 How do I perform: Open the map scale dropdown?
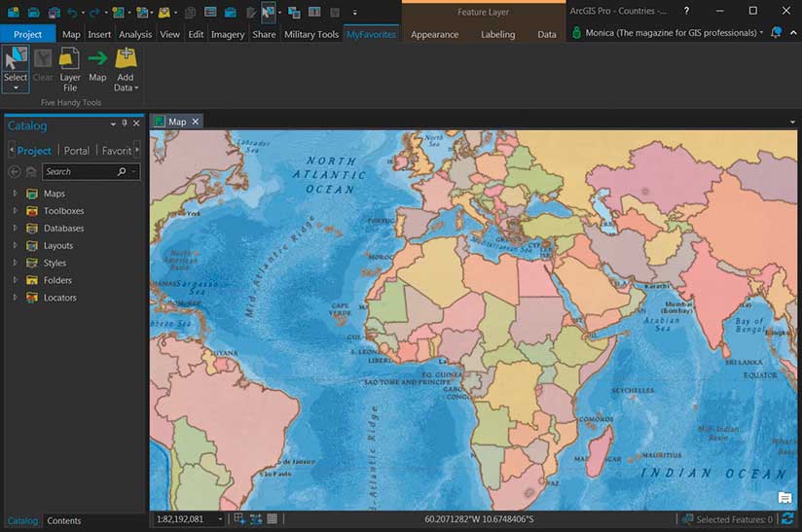pyautogui.click(x=221, y=519)
